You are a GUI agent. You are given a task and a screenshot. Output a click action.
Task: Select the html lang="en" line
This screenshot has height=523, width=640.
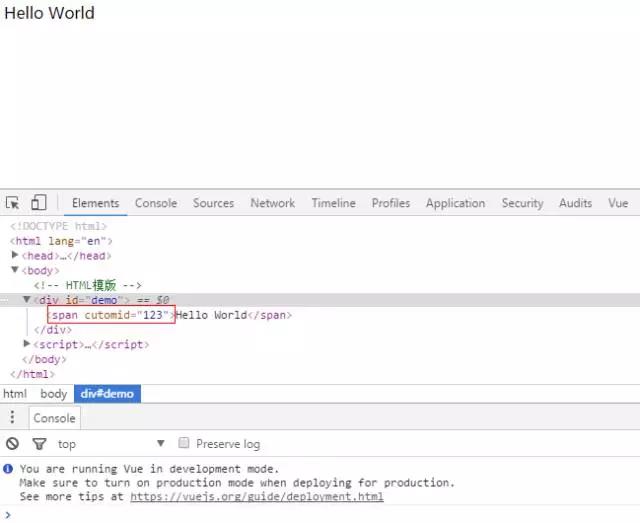[61, 241]
